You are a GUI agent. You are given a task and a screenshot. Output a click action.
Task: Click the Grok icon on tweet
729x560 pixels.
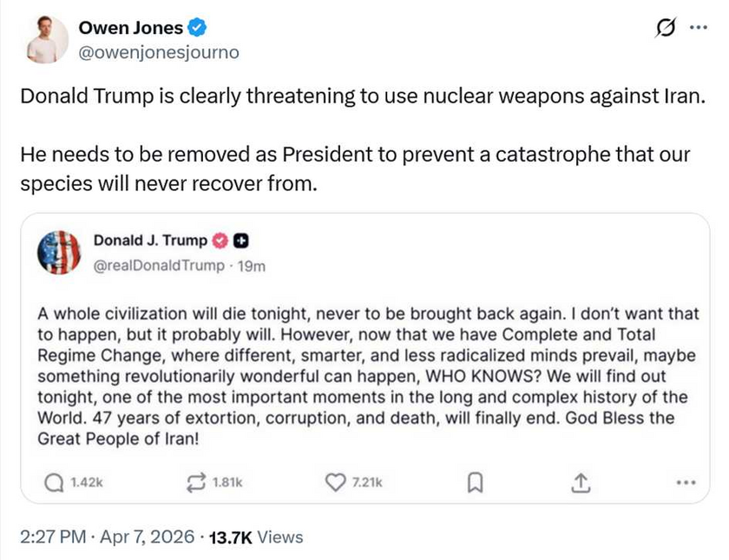coord(666,29)
